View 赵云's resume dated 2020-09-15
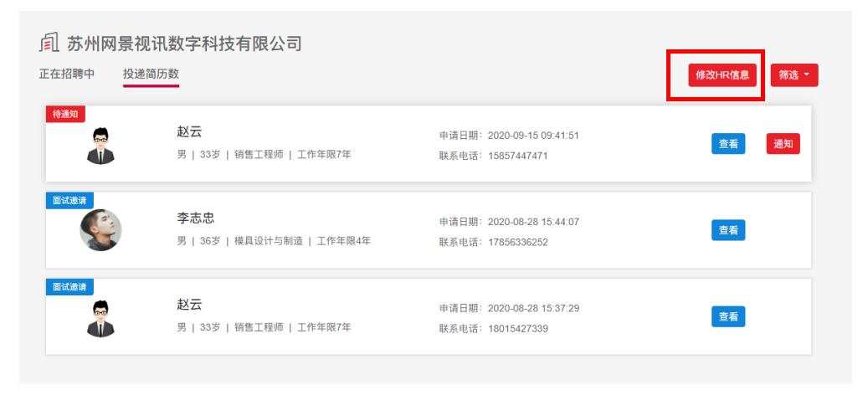Image resolution: width=868 pixels, height=395 pixels. tap(728, 144)
